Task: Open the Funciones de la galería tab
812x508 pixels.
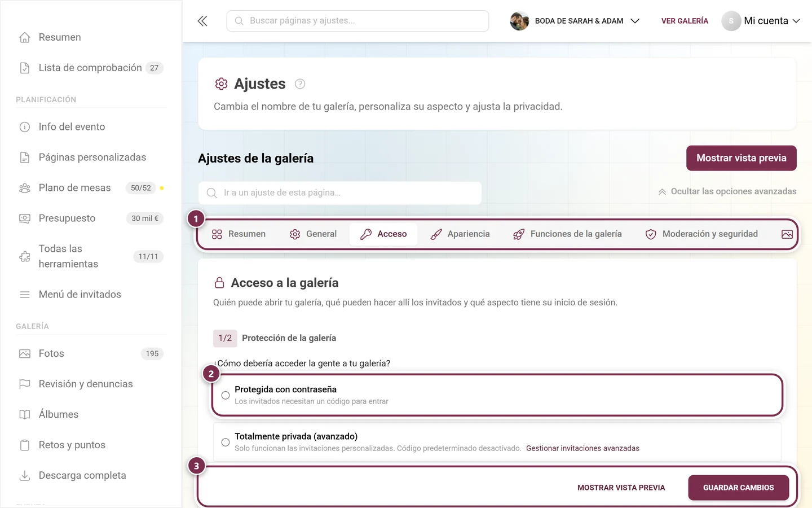Action: click(567, 234)
